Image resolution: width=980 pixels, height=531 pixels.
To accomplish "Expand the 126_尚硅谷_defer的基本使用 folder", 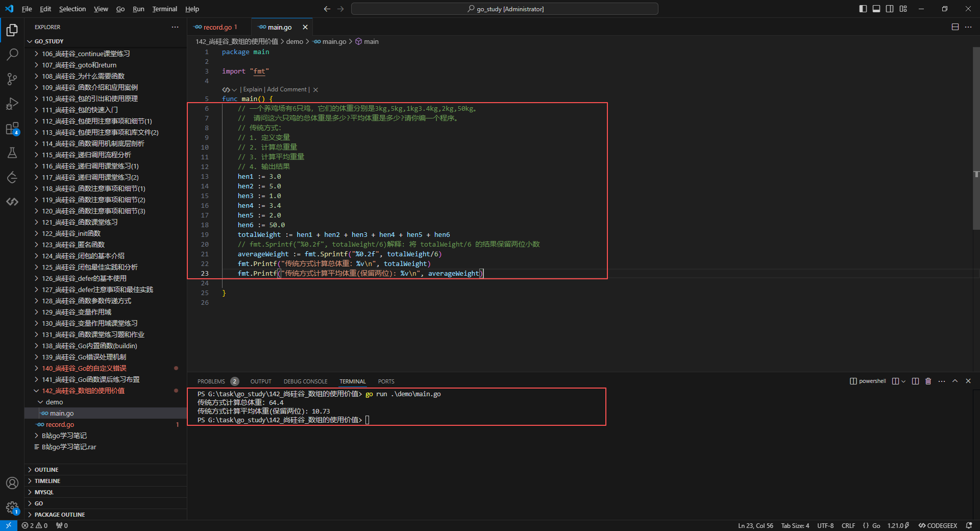I will point(106,278).
